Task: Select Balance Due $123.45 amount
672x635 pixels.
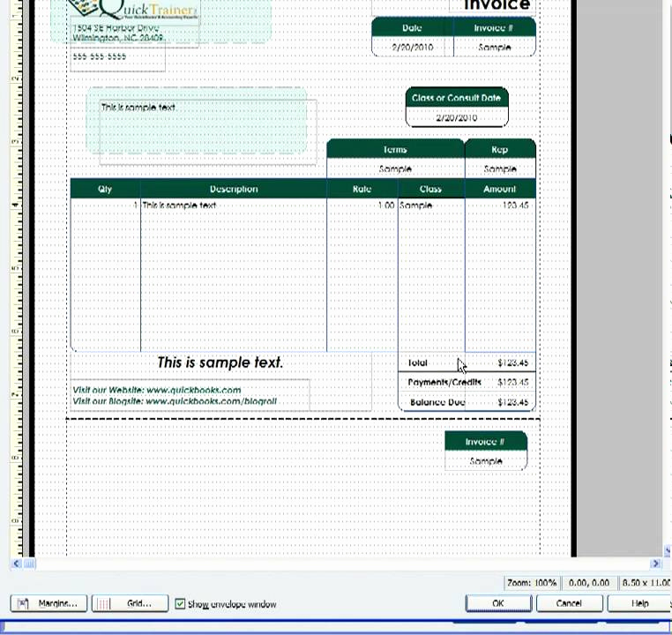Action: pyautogui.click(x=513, y=402)
